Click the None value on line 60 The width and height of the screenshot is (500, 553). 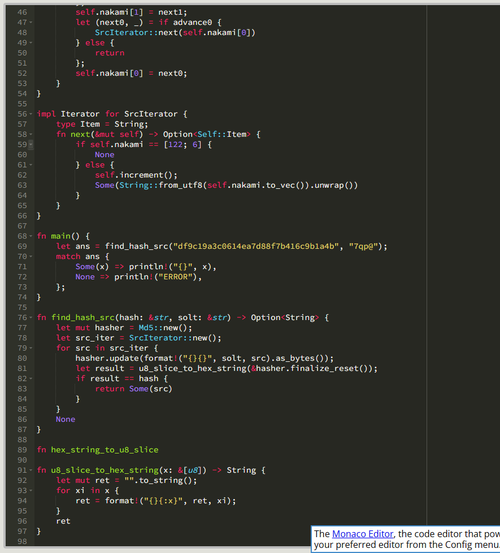[x=104, y=154]
